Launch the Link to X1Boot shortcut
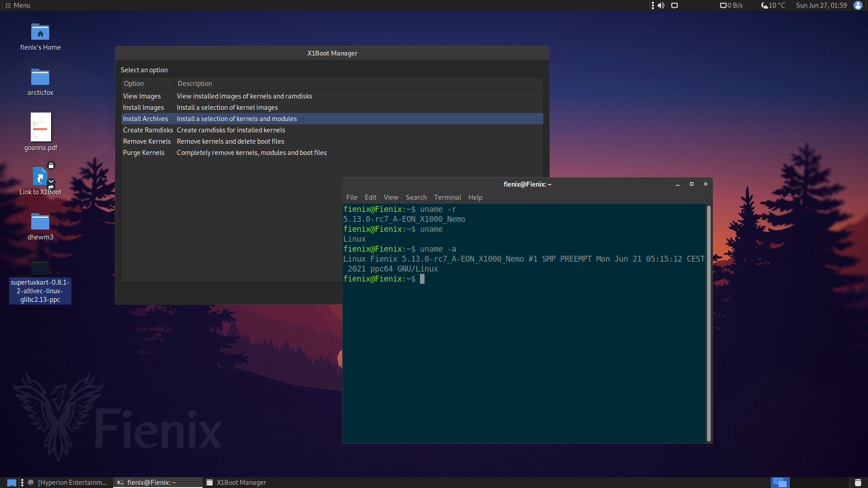Screen dimensions: 868x488 [x=40, y=177]
